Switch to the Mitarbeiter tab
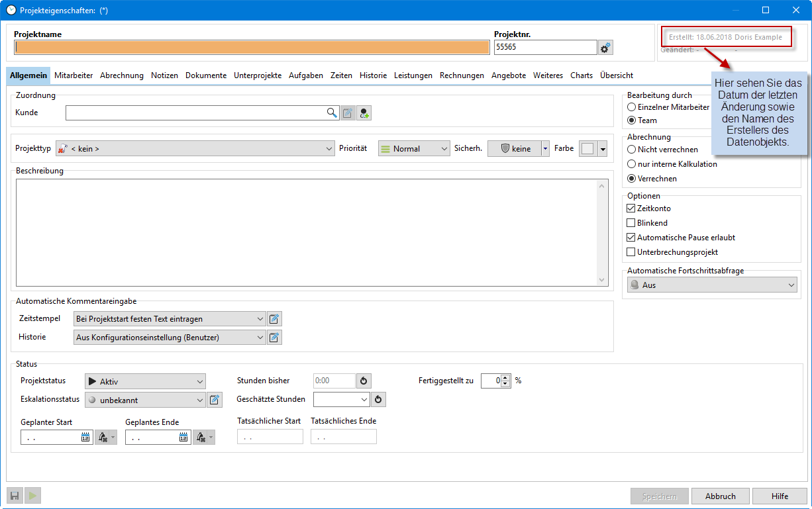812x509 pixels. [74, 75]
